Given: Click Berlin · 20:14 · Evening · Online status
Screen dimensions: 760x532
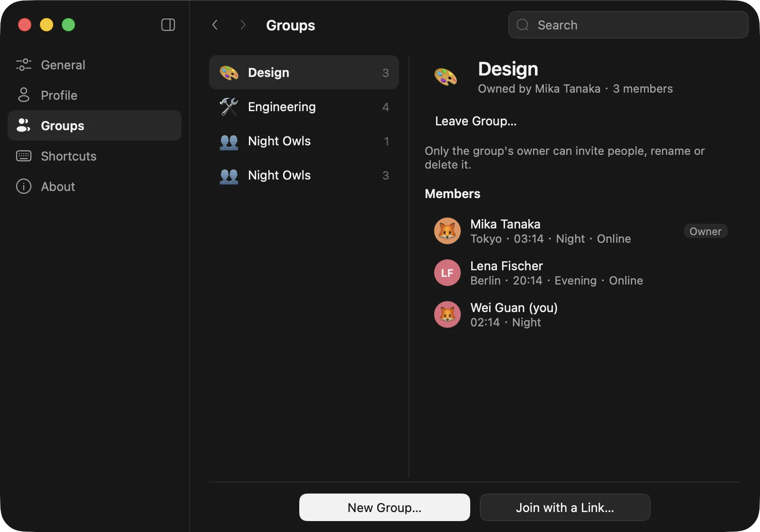Looking at the screenshot, I should [557, 281].
